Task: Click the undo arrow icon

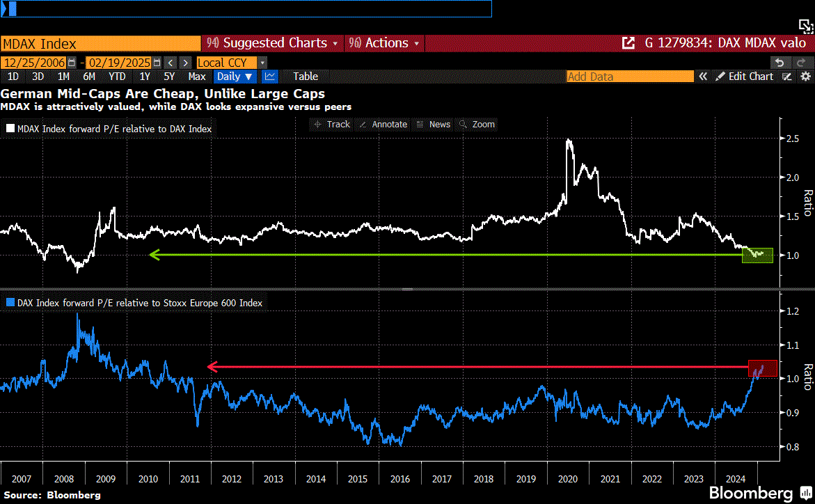Action: click(x=779, y=63)
